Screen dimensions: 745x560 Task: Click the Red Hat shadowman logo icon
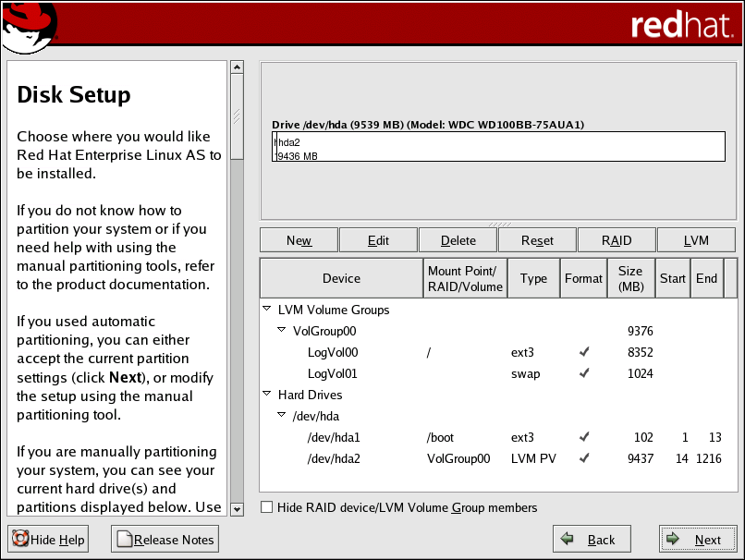30,27
